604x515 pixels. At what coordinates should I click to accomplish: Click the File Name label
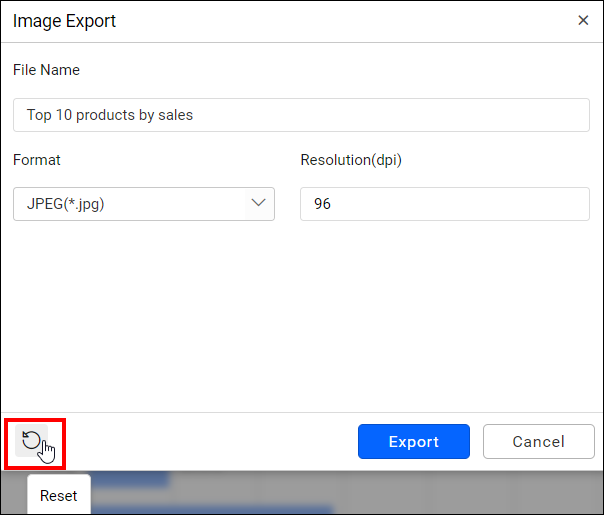46,70
